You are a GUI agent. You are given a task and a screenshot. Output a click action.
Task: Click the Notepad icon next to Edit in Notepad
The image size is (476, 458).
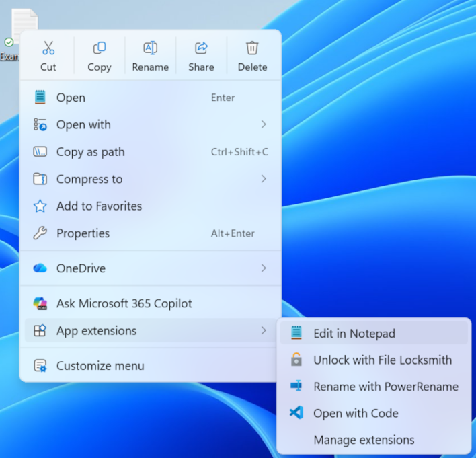pyautogui.click(x=296, y=333)
